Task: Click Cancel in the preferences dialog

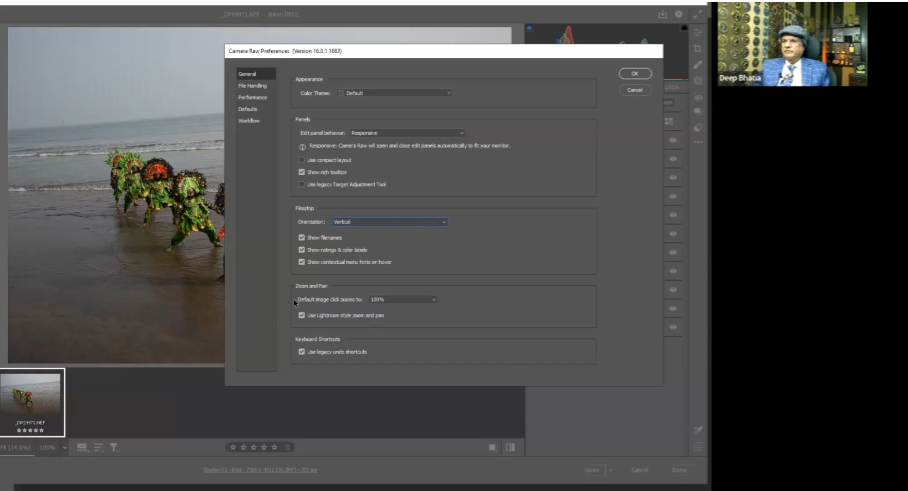Action: [634, 90]
